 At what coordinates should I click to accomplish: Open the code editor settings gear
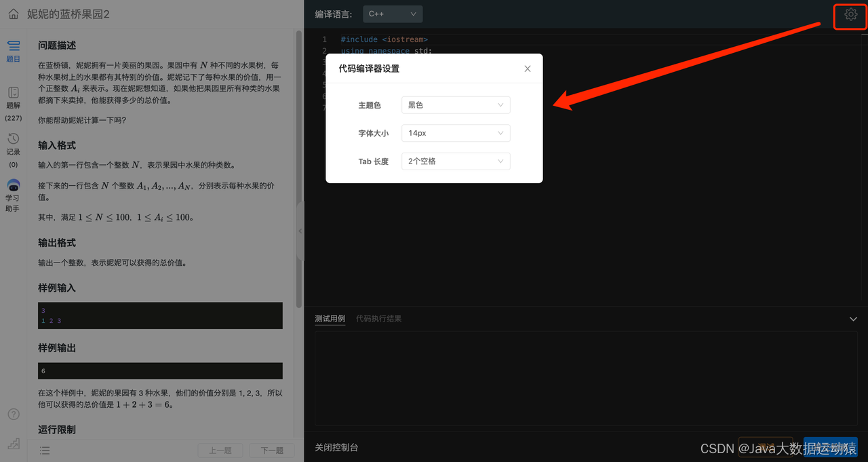[850, 14]
